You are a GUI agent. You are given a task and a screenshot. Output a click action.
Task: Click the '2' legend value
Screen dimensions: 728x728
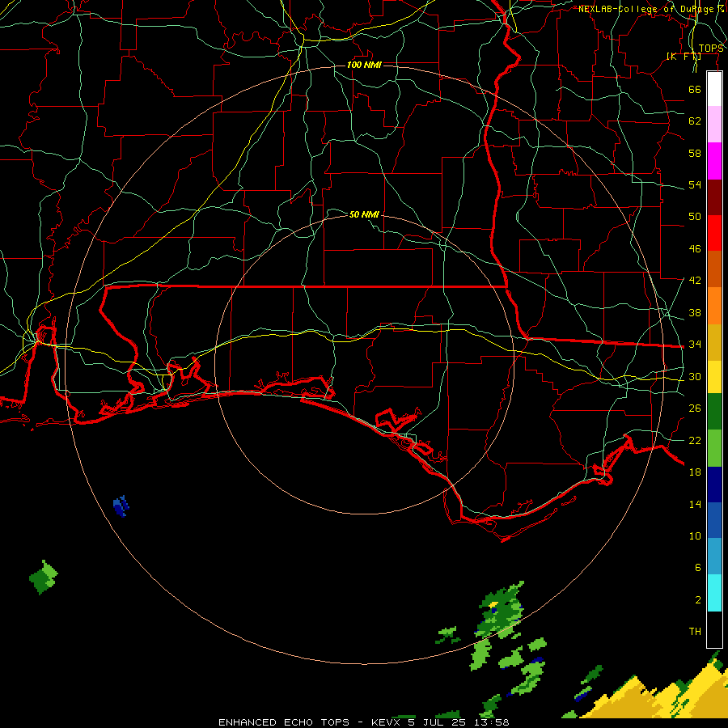697,600
